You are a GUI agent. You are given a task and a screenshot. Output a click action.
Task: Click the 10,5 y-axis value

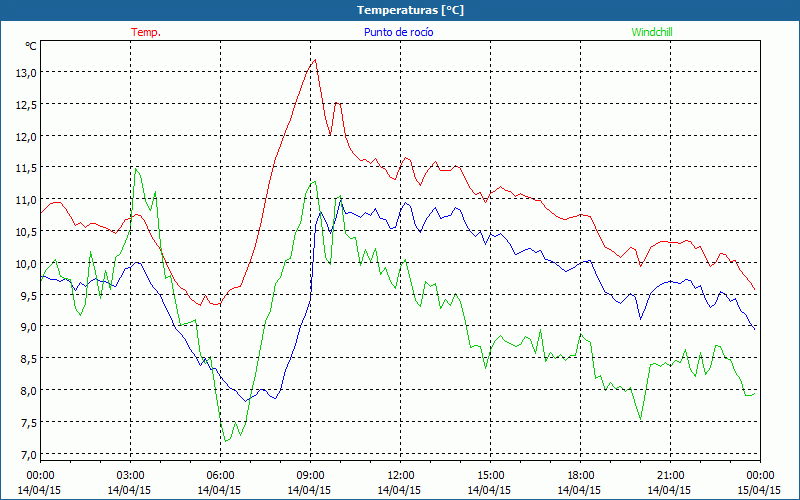pyautogui.click(x=26, y=232)
